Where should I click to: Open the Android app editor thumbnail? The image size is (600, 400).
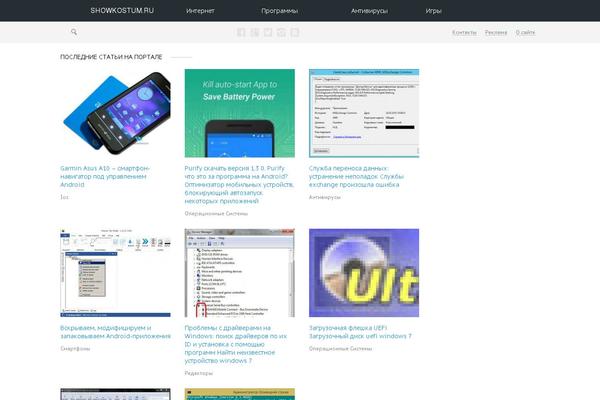pyautogui.click(x=115, y=273)
